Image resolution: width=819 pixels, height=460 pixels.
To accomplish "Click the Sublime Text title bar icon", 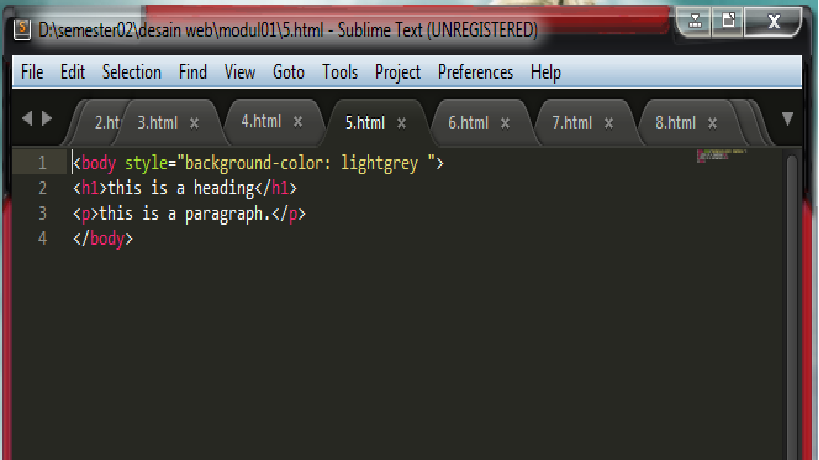I will pos(22,29).
